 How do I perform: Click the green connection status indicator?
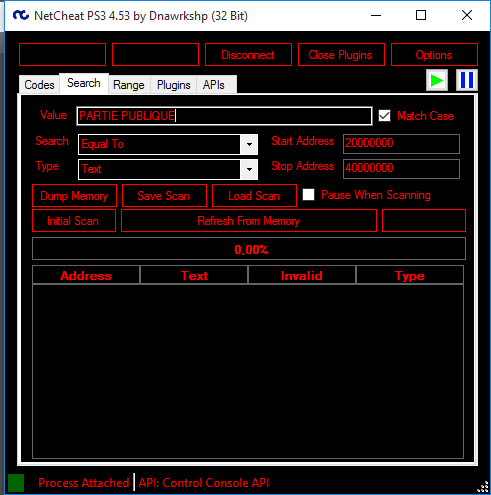[x=16, y=483]
